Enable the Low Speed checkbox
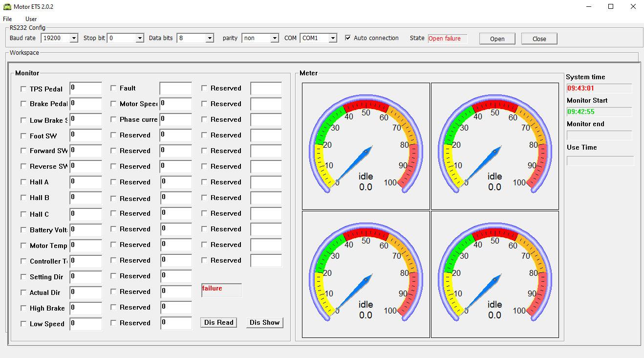Image resolution: width=644 pixels, height=358 pixels. 23,324
